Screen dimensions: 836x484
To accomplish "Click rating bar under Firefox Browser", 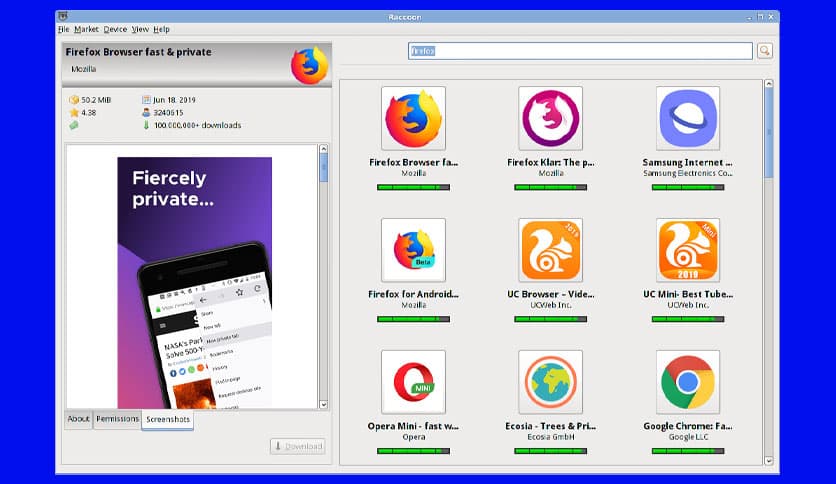I will click(413, 187).
